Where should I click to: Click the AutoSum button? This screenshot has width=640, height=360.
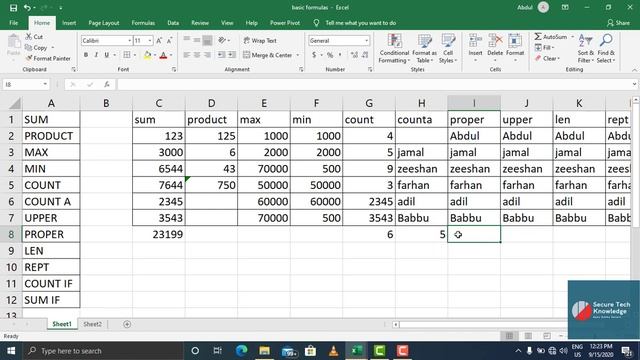click(x=551, y=37)
